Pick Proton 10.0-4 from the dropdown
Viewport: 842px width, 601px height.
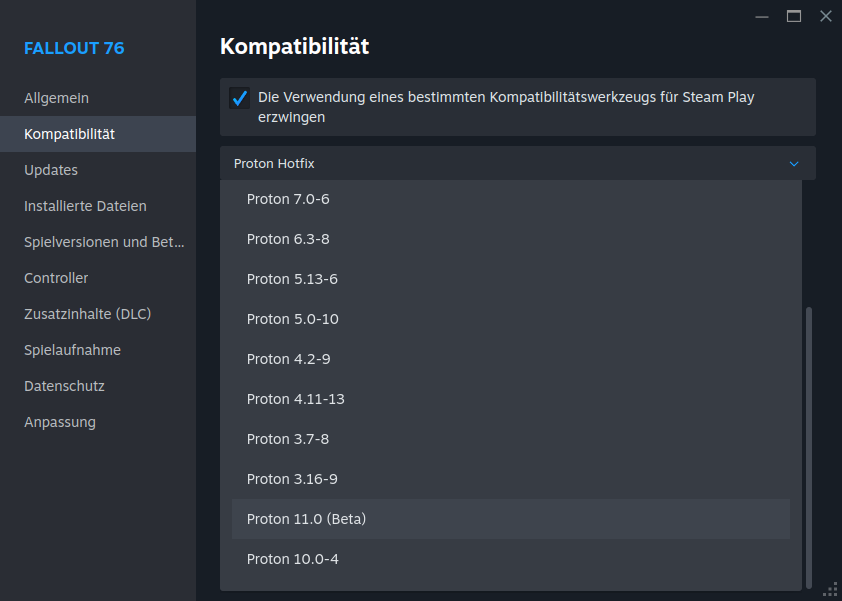[x=293, y=559]
